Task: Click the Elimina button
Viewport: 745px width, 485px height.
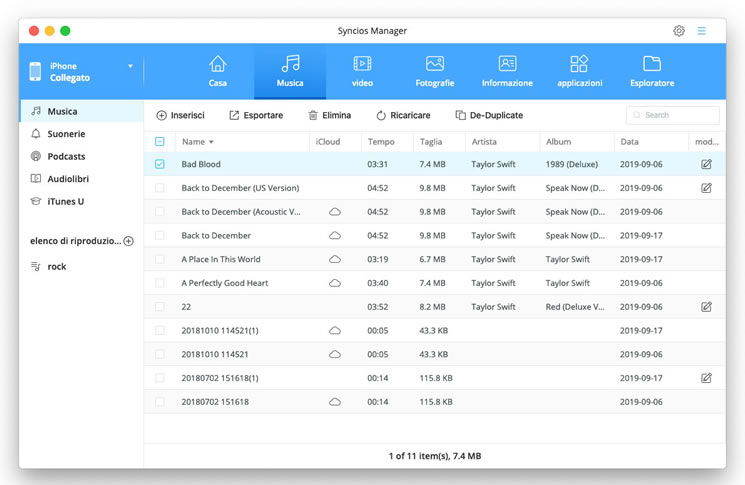Action: 329,115
